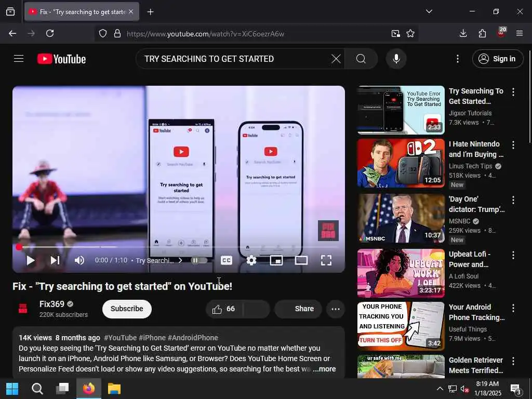Switch to theater mode
The width and height of the screenshot is (532, 399).
click(301, 260)
